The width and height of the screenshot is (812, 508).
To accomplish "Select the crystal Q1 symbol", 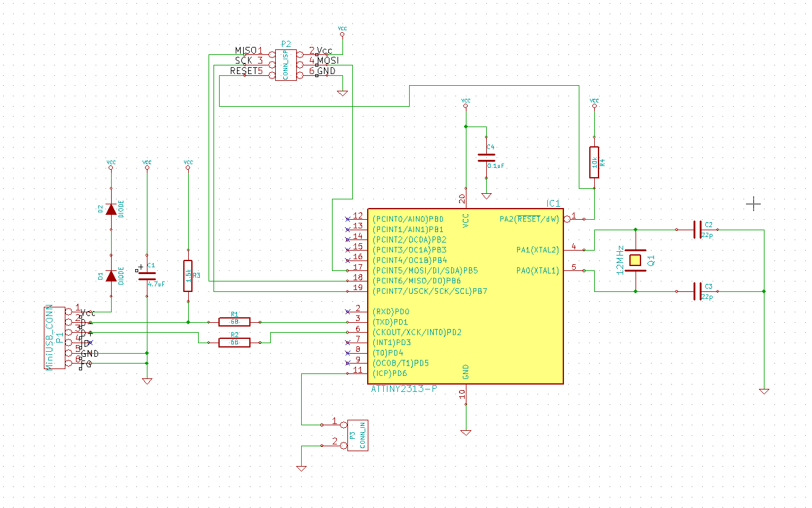I will [636, 260].
